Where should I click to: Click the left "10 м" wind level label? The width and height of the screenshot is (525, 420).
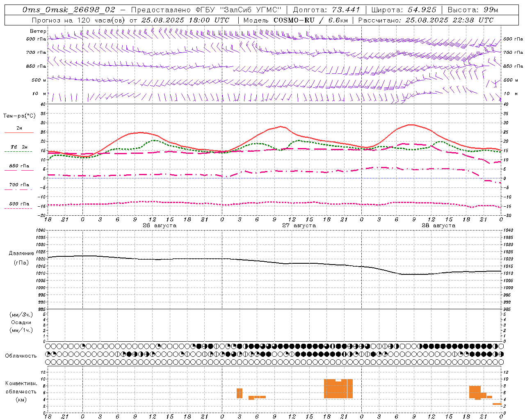(x=39, y=94)
